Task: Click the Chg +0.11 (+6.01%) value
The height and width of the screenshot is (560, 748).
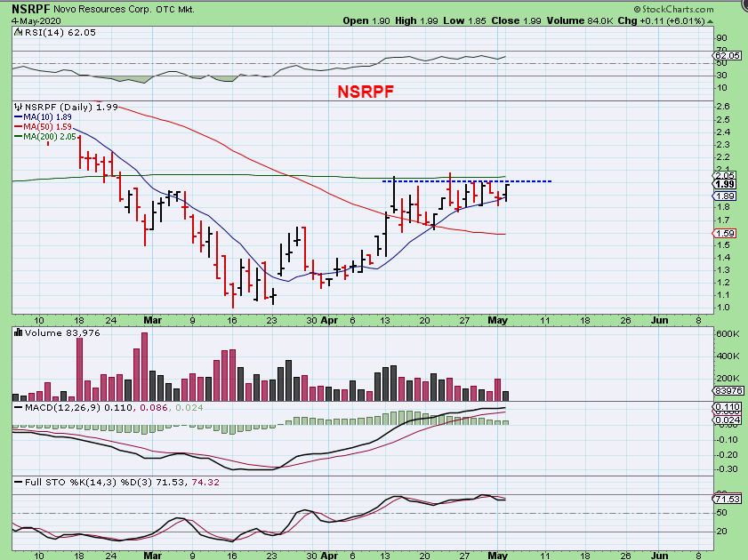Action: (661, 21)
